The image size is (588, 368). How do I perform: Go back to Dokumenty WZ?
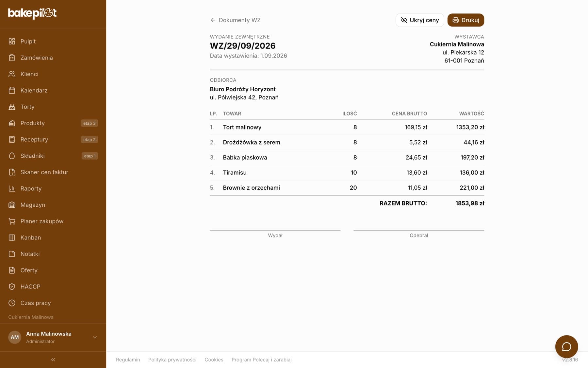click(235, 20)
